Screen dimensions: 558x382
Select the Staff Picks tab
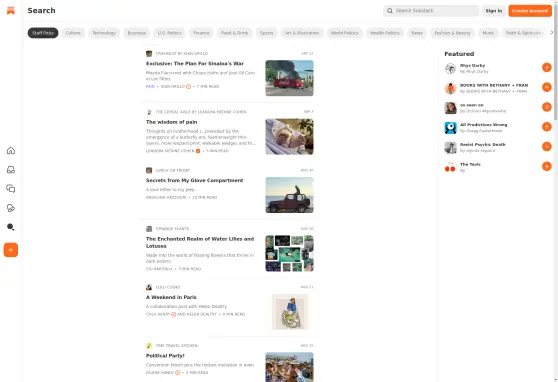coord(43,33)
